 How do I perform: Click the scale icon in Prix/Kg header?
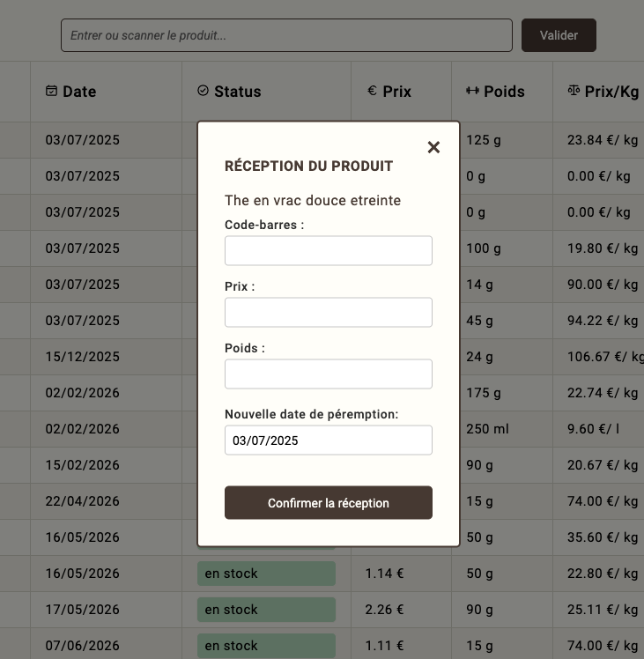[574, 91]
